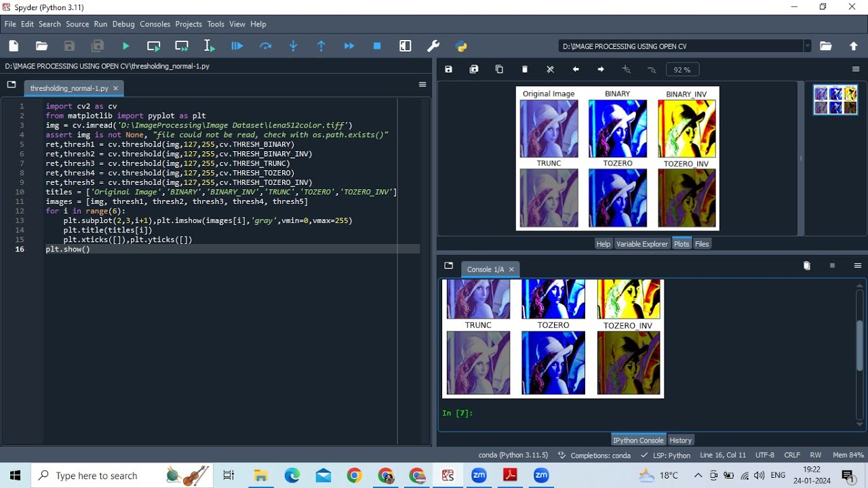Viewport: 868px width, 488px height.
Task: Open Preferences with the wrench icon
Action: coord(433,46)
